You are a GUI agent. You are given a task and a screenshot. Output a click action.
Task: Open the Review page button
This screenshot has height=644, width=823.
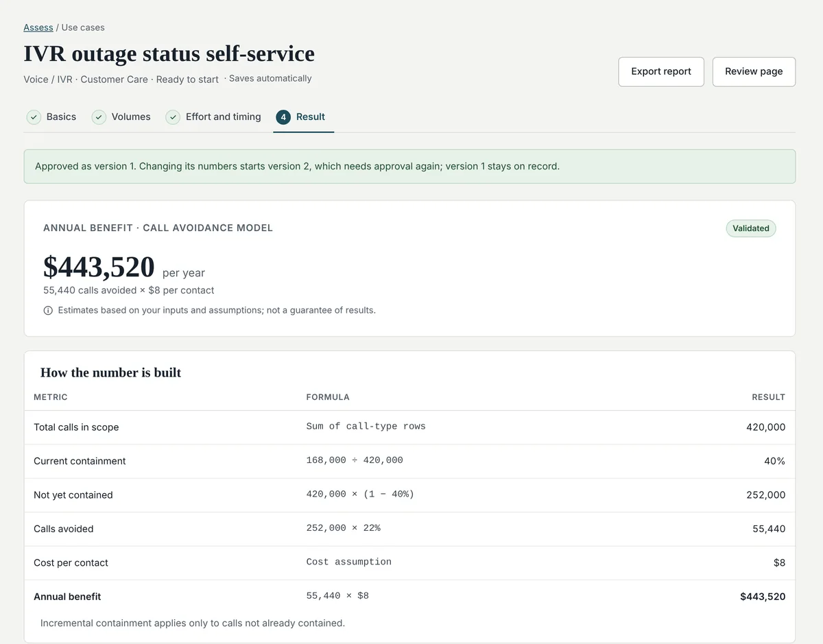coord(754,71)
